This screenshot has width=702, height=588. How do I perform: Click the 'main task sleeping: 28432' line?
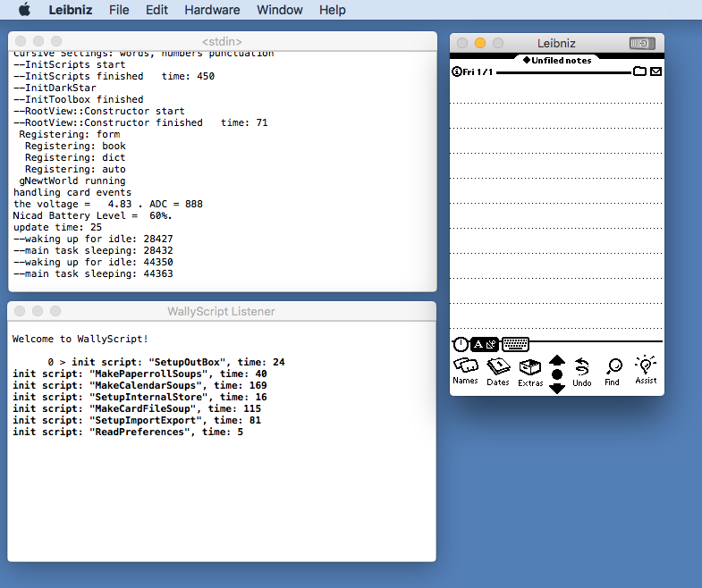pos(93,250)
